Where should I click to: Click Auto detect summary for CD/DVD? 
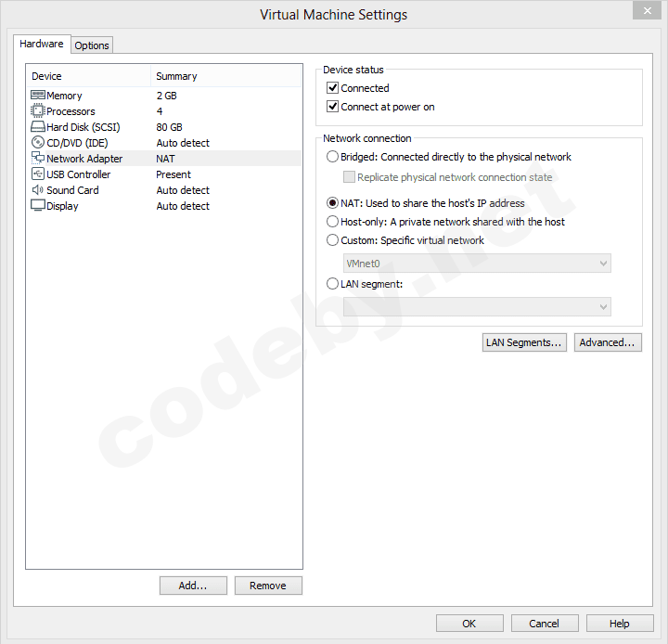coord(183,143)
